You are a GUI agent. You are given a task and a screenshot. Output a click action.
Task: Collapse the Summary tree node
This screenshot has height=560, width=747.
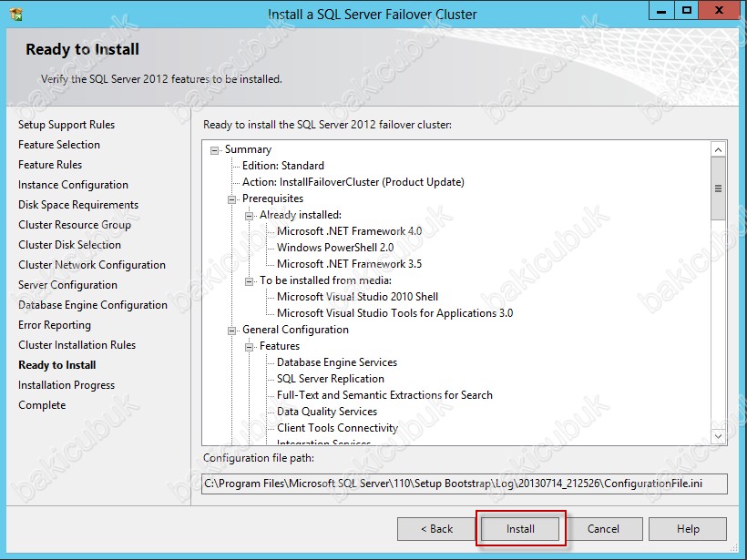tap(214, 150)
